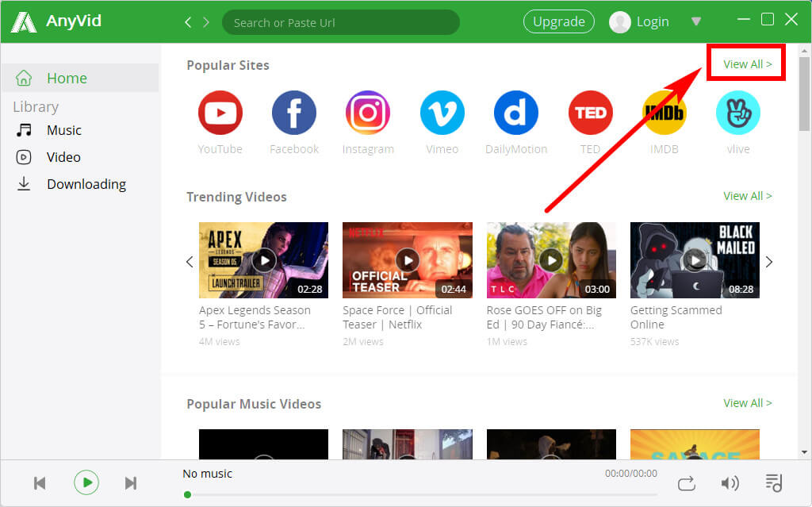Click the scrollbar up arrow

coord(804,51)
